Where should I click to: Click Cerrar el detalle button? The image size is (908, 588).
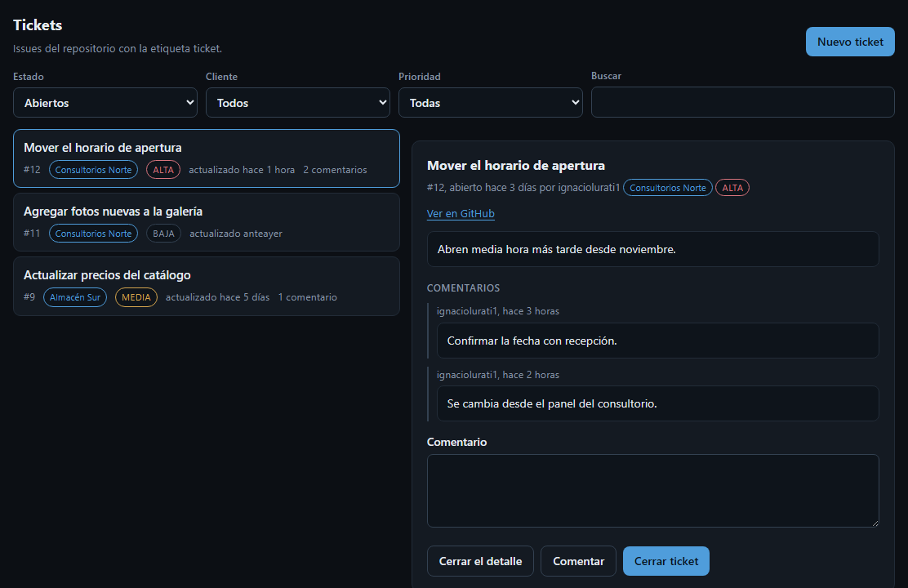pos(480,561)
